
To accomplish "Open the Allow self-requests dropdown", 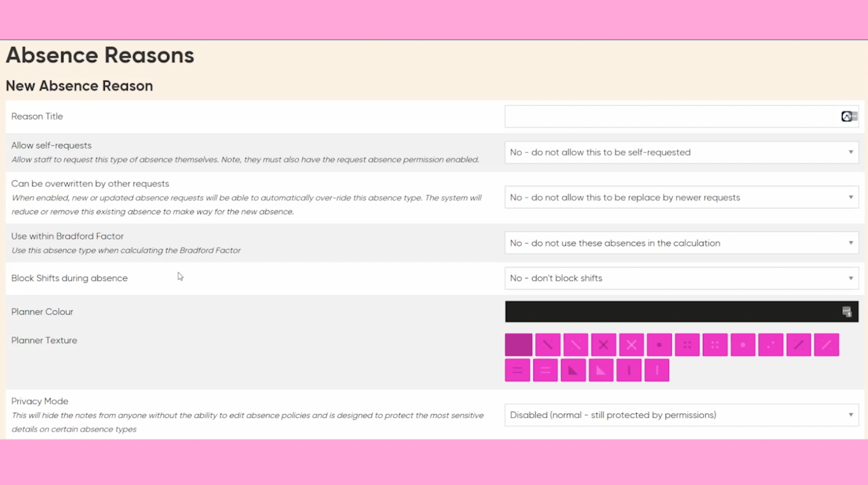I will click(682, 152).
